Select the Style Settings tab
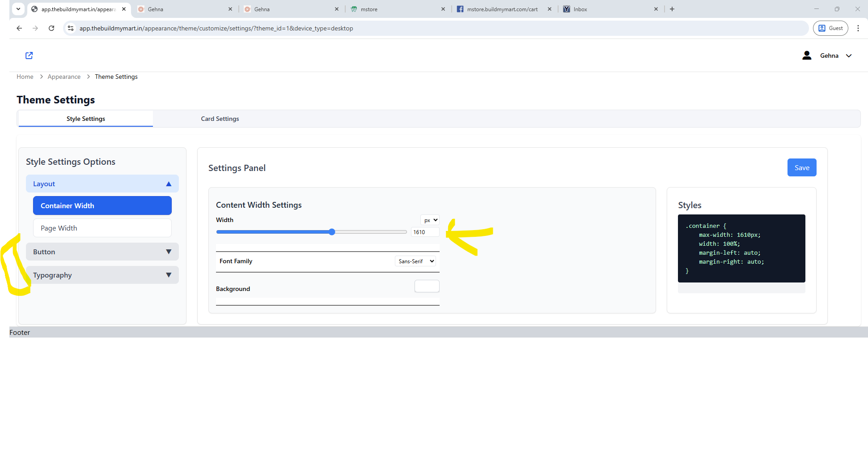The image size is (868, 462). coord(86,119)
